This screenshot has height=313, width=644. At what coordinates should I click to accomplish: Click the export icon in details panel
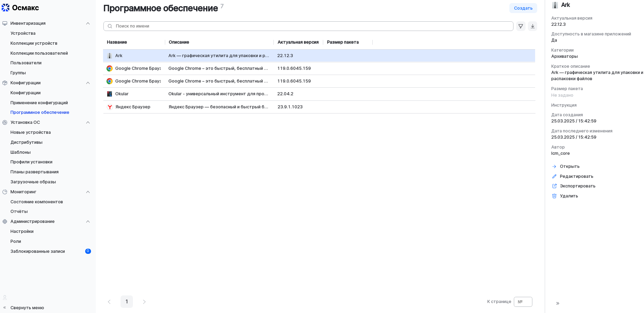tap(554, 186)
